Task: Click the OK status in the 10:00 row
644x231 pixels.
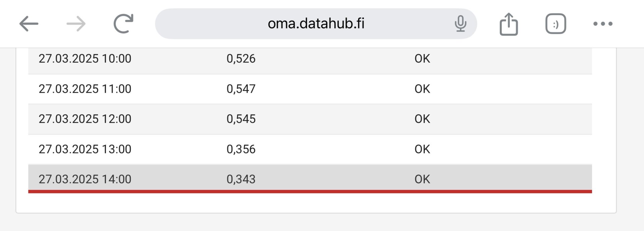Action: pyautogui.click(x=422, y=59)
